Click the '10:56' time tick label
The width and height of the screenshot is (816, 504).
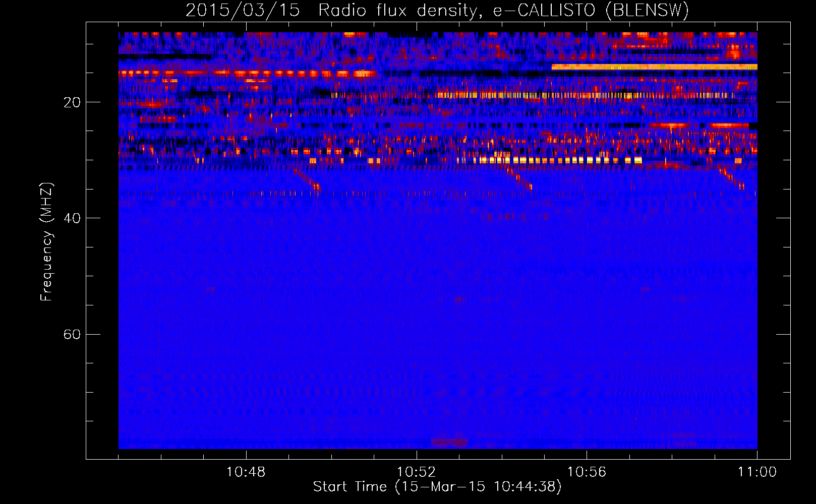587,472
